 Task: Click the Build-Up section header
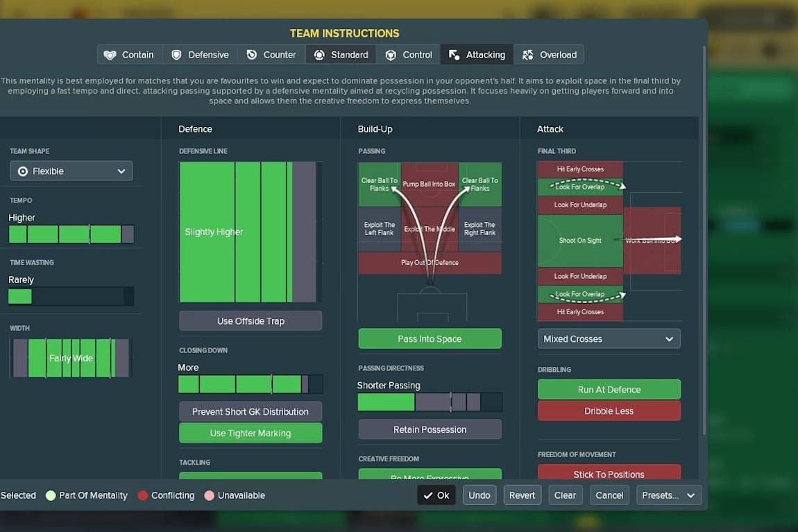tap(375, 129)
